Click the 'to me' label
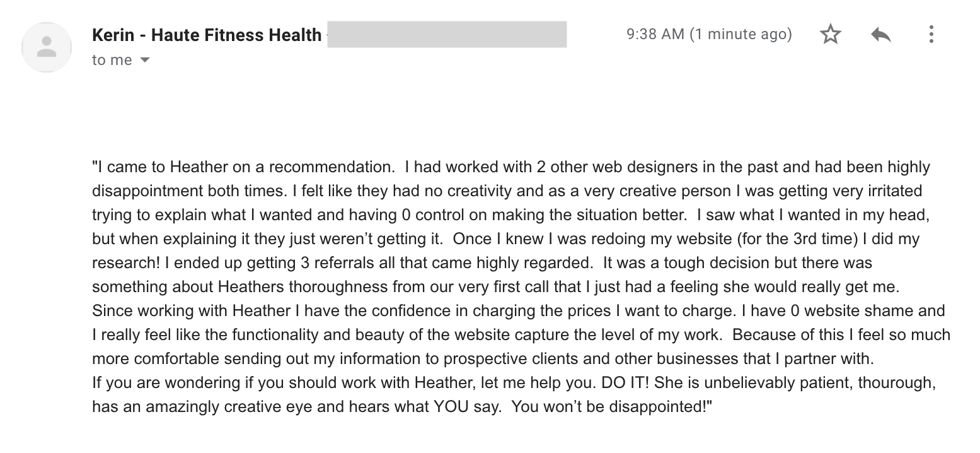The height and width of the screenshot is (453, 980). pyautogui.click(x=112, y=59)
